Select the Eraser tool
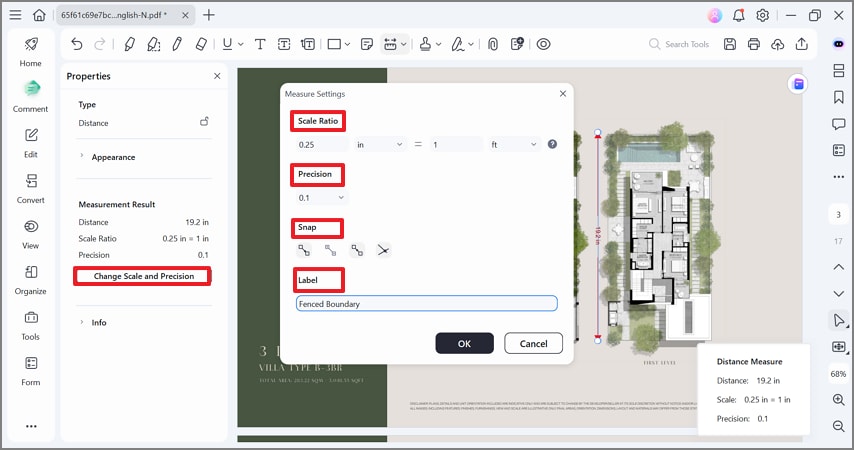 [x=201, y=44]
